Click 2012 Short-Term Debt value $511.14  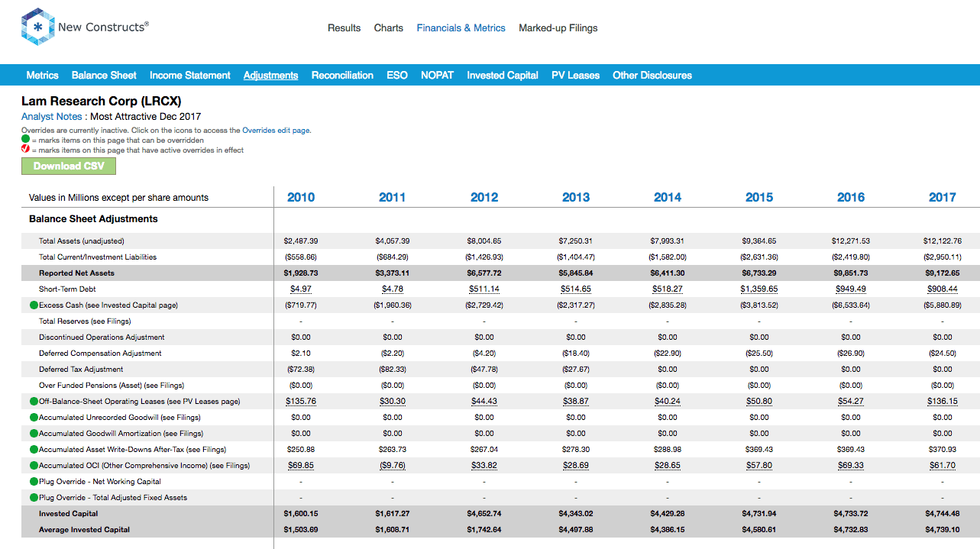[x=484, y=289]
